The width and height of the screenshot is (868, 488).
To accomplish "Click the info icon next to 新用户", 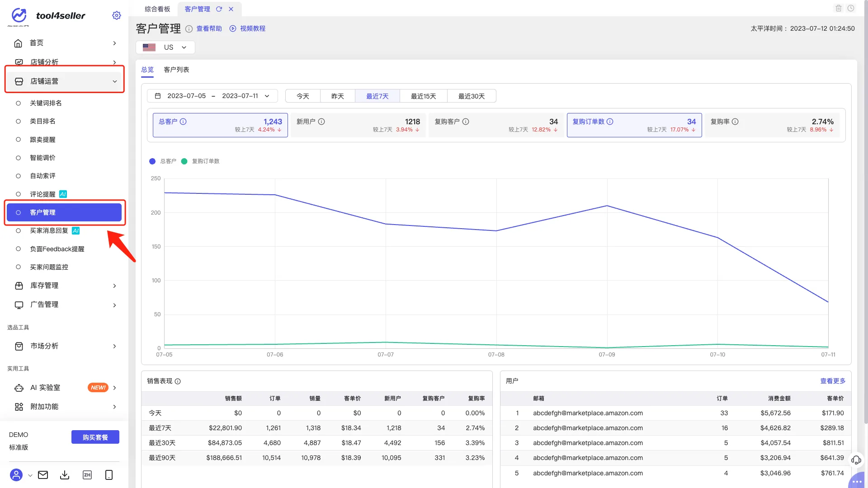I will tap(321, 122).
